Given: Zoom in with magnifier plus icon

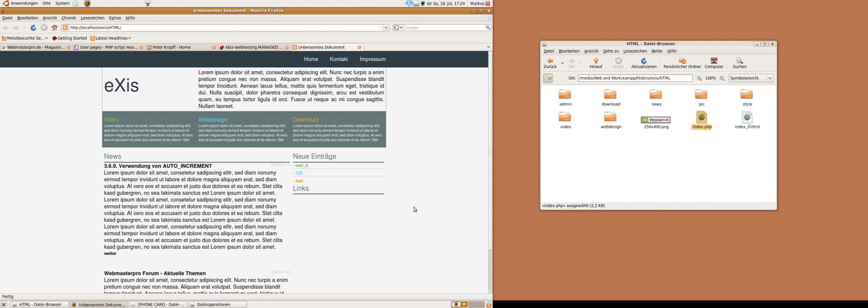Looking at the screenshot, I should pos(722,79).
